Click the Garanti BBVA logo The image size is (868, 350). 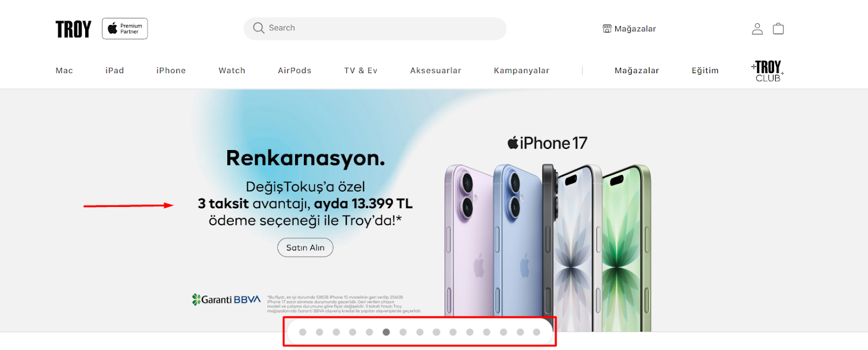click(x=226, y=299)
